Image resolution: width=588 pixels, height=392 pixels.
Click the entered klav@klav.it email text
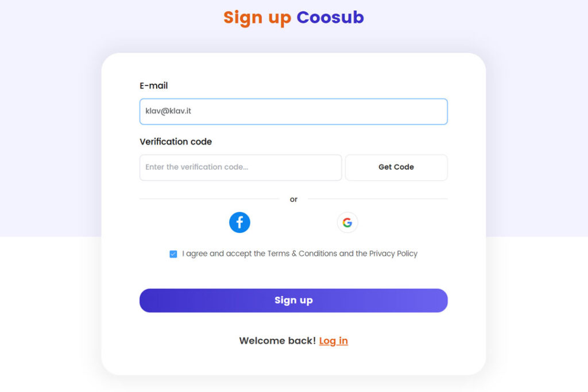[168, 111]
